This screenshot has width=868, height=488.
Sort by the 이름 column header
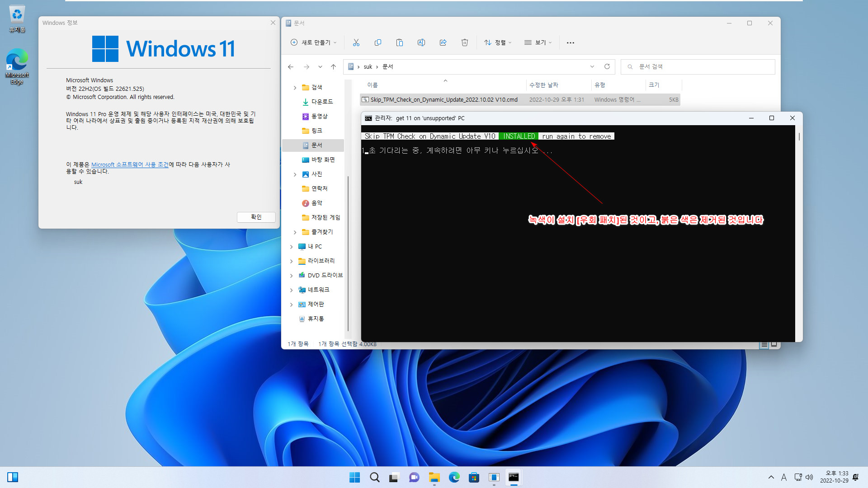[x=373, y=85]
